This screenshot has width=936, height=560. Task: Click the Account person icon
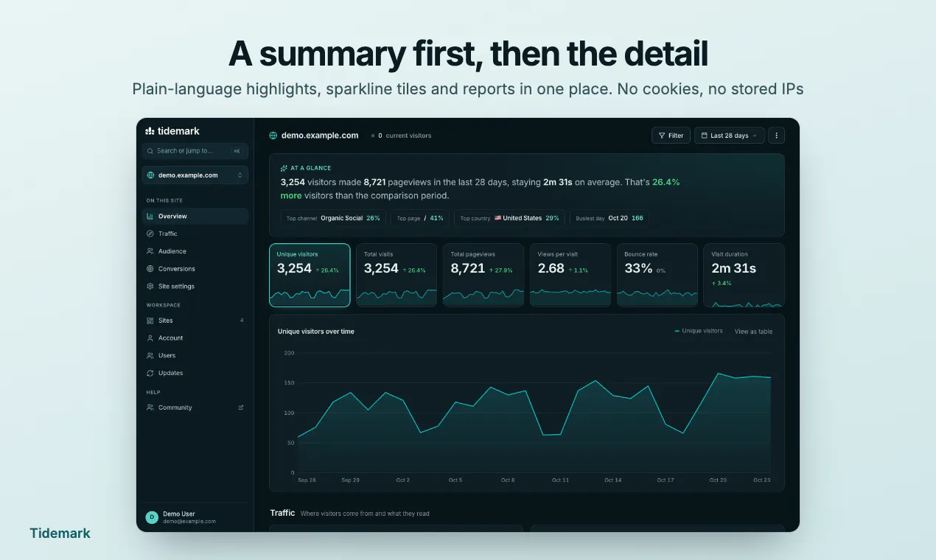(150, 338)
